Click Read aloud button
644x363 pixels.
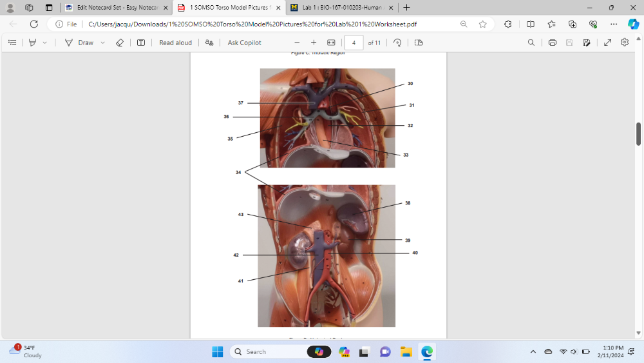[175, 43]
